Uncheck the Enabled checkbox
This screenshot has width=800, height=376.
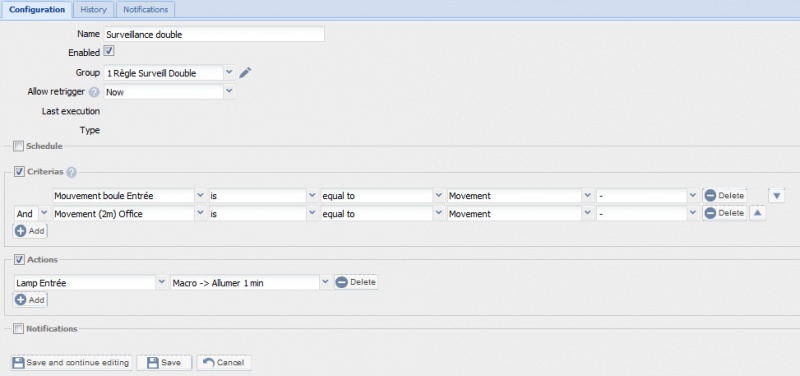[x=109, y=51]
